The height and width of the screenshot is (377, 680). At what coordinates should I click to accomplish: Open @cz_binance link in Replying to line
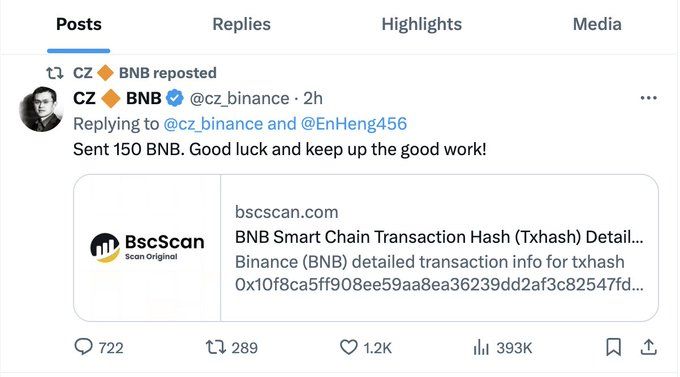(213, 124)
